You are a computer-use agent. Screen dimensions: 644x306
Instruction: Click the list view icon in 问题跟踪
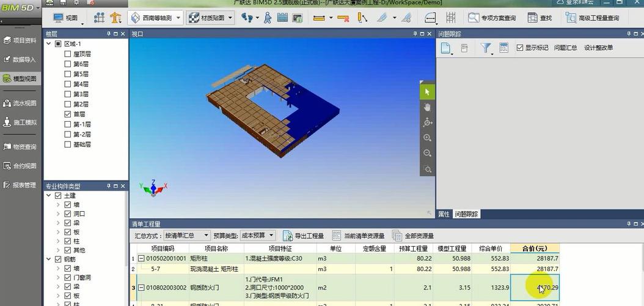503,48
